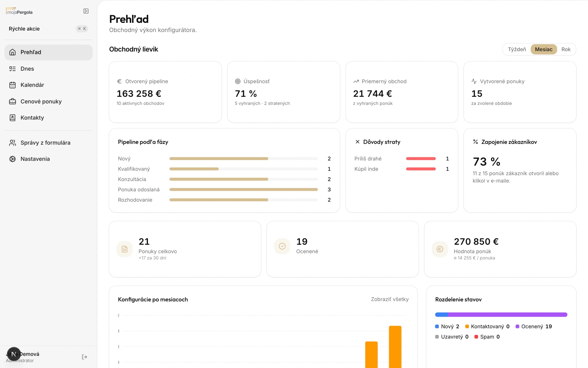Go to Dnes in the sidebar
Screen dimensions: 588x368
tap(48, 69)
